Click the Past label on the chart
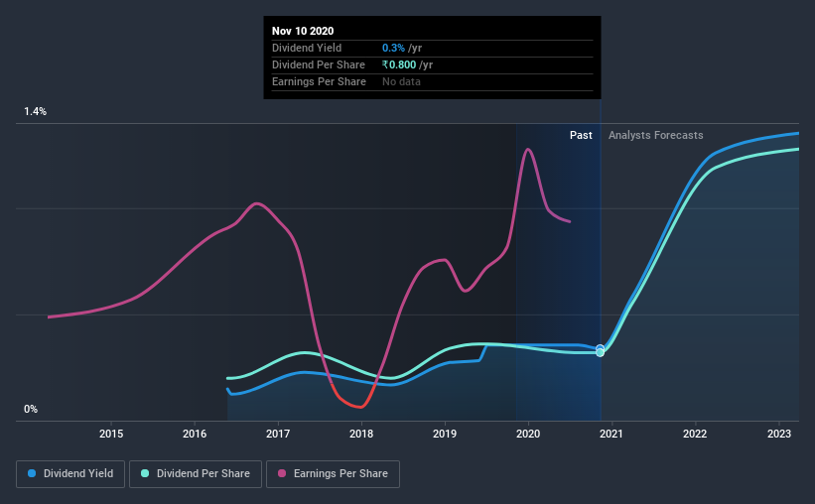This screenshot has height=504, width=815. (x=581, y=135)
